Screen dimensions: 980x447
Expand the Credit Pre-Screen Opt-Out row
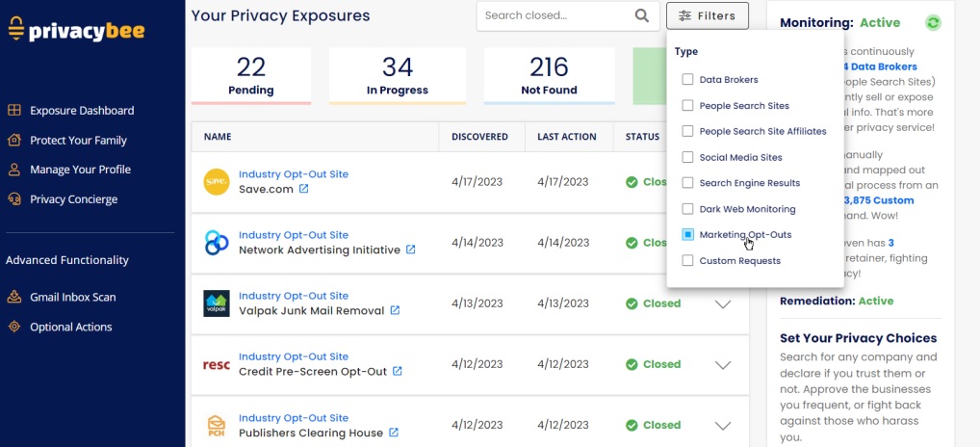click(723, 365)
